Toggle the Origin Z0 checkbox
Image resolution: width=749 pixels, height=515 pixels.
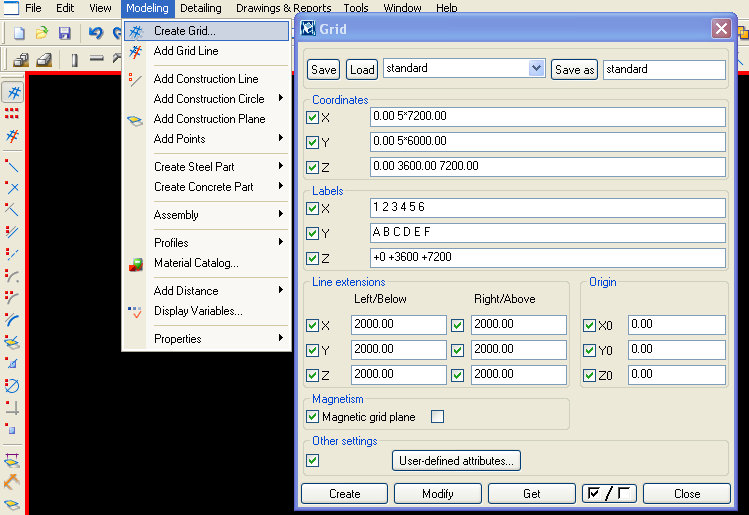tap(589, 376)
